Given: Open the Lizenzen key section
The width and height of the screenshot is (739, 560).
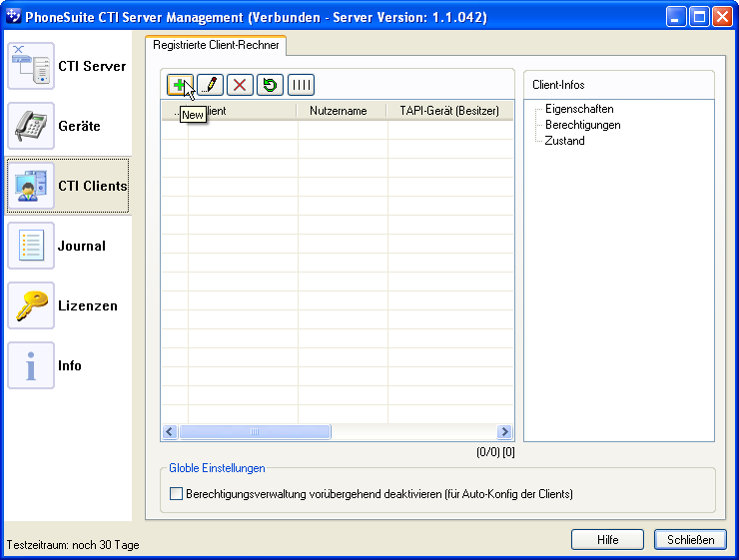Looking at the screenshot, I should click(68, 306).
